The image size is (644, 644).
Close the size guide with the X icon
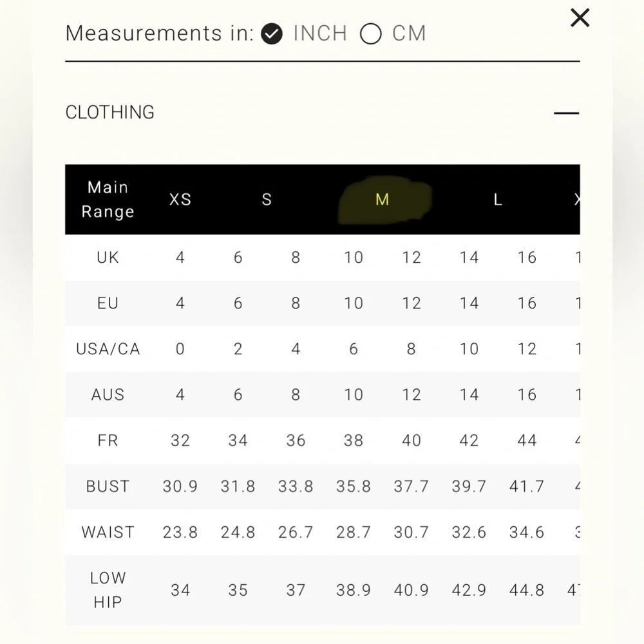coord(580,18)
